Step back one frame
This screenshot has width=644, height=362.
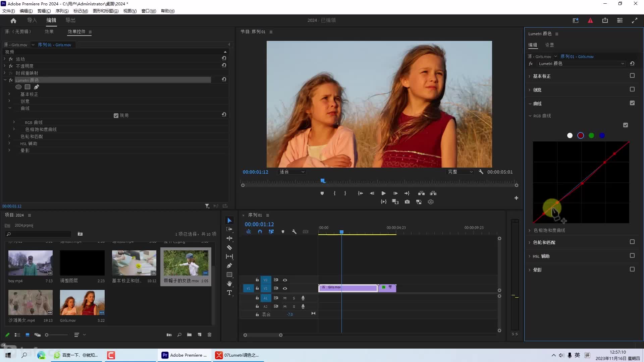coord(372,193)
